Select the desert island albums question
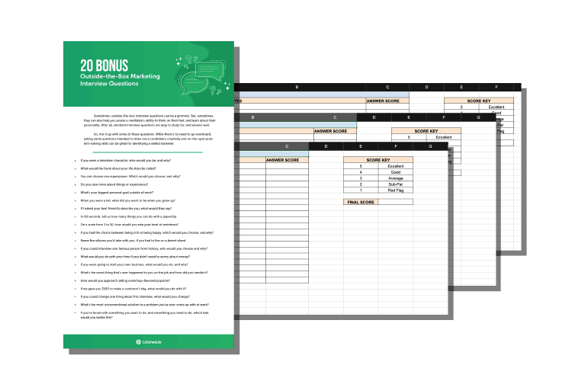Viewport: 588px width, 381px height. tap(133, 241)
